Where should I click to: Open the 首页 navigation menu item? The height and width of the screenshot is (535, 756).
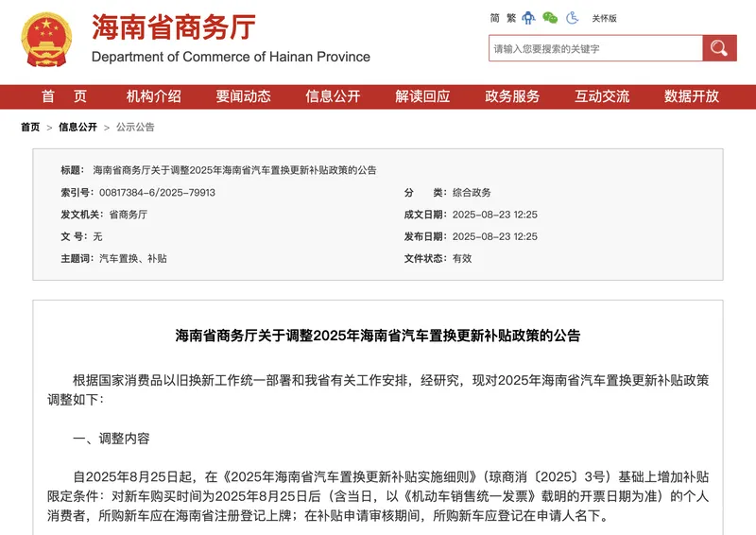tap(64, 96)
